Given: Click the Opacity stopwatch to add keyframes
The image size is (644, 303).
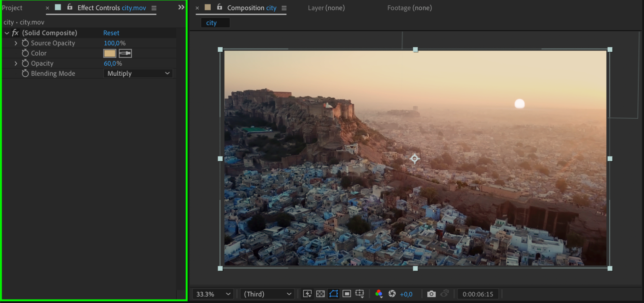Looking at the screenshot, I should (25, 63).
